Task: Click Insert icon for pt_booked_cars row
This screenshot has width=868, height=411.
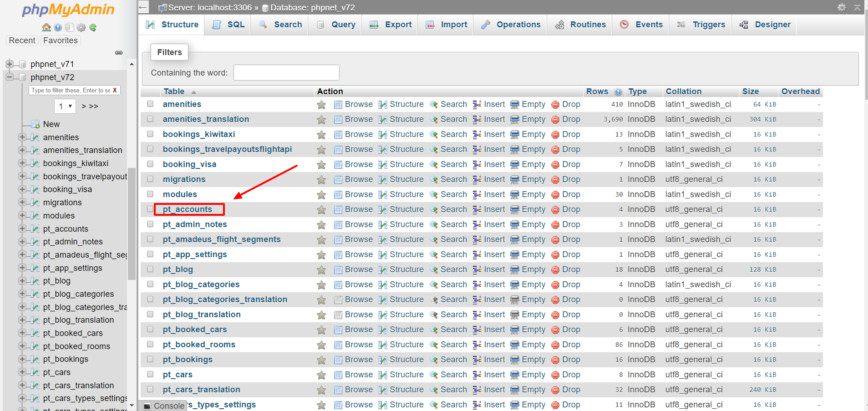Action: 477,330
